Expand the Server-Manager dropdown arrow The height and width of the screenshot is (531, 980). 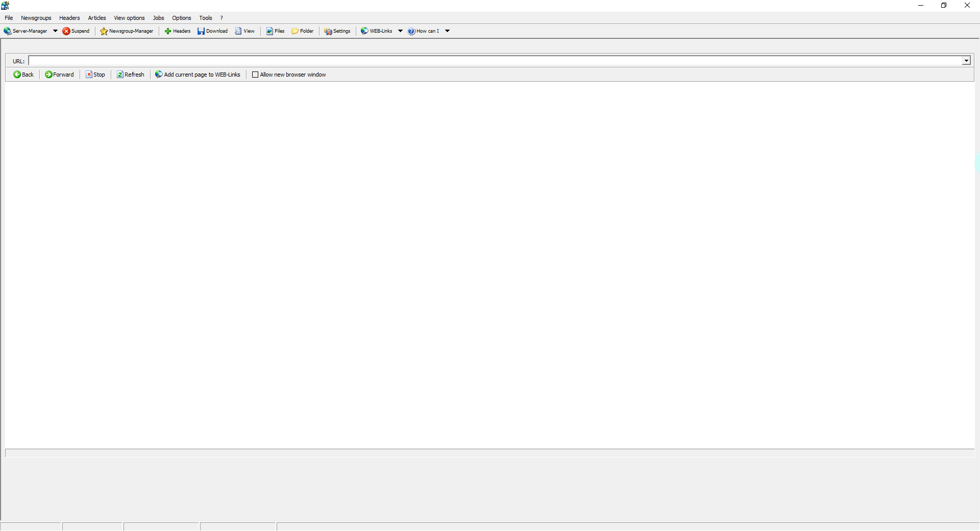click(x=55, y=31)
